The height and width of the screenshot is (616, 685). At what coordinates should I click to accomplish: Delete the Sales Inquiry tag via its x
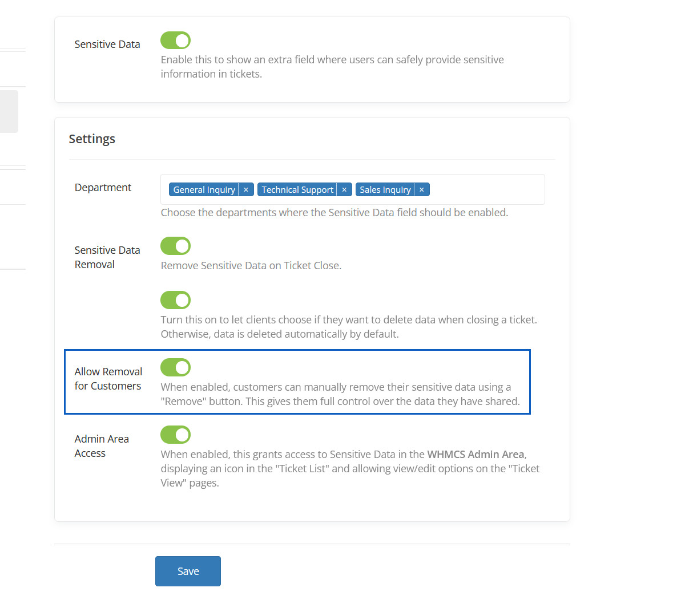coord(422,190)
